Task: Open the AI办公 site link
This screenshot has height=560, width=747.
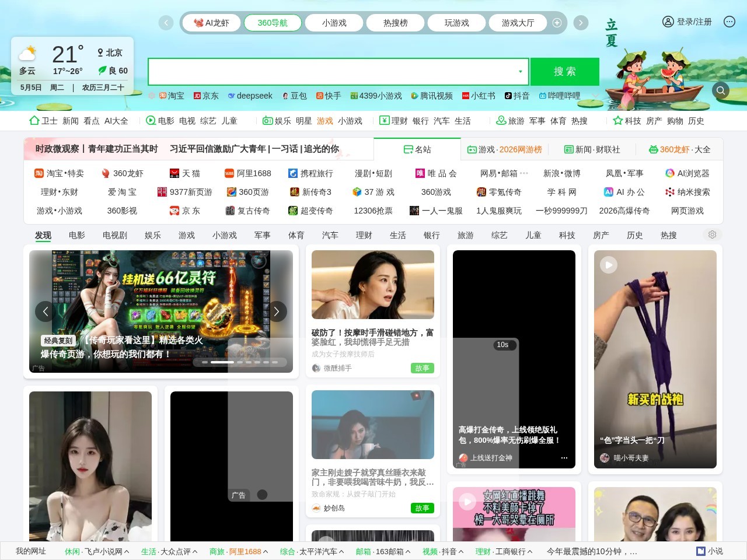Action: tap(624, 192)
